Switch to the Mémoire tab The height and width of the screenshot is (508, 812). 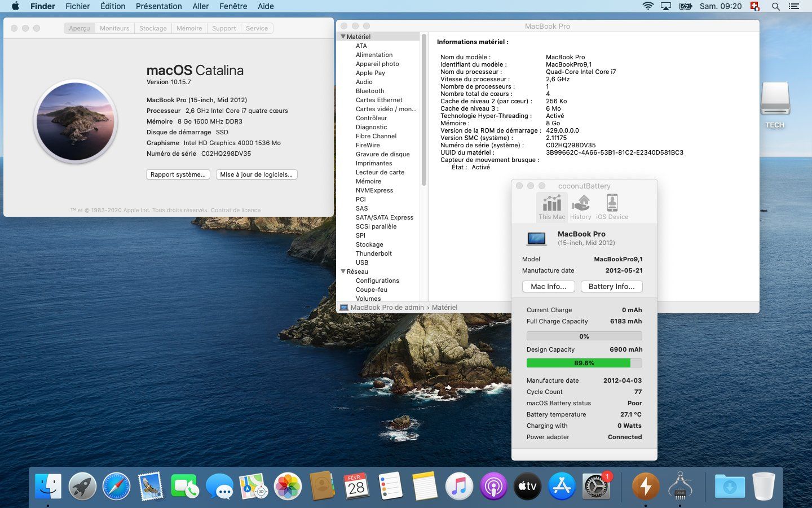click(x=189, y=28)
